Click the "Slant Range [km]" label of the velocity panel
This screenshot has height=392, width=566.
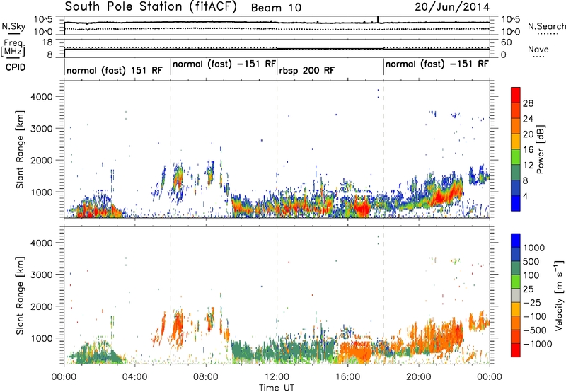(20, 296)
